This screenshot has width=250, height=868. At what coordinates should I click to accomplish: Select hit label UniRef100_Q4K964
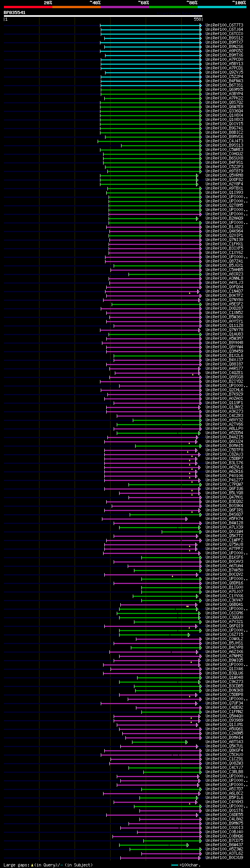pos(224,231)
